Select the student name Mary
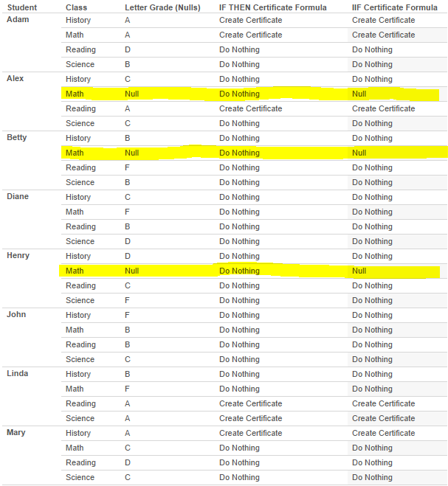 click(16, 432)
